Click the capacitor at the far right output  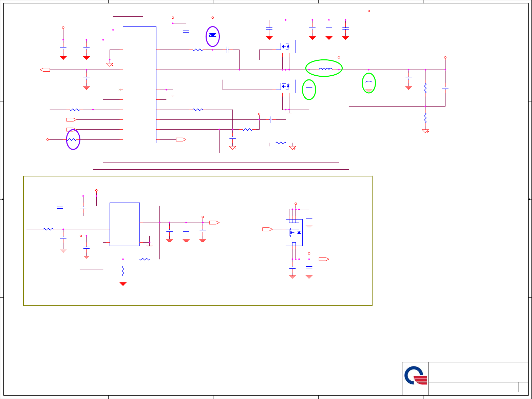pyautogui.click(x=445, y=88)
